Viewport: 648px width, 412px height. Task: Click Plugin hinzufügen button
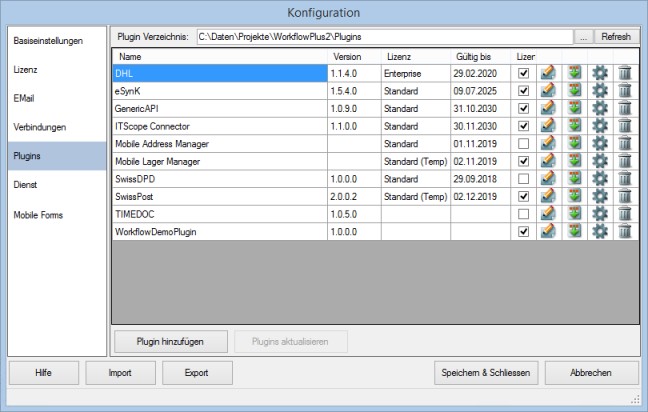[170, 341]
